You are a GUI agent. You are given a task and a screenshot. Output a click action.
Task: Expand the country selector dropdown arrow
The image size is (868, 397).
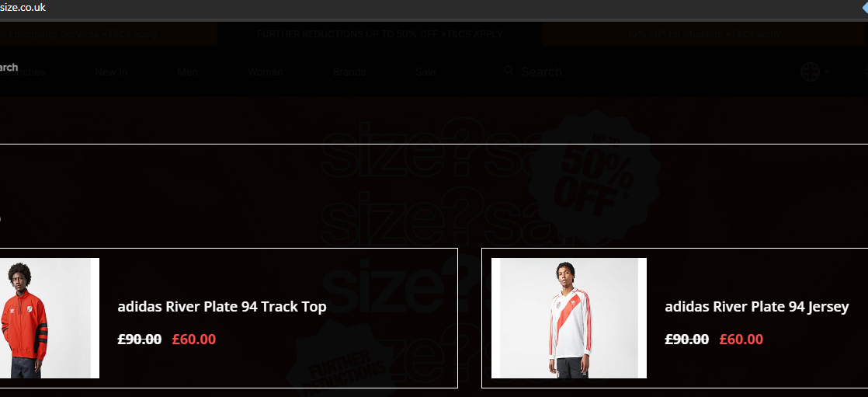pos(828,72)
